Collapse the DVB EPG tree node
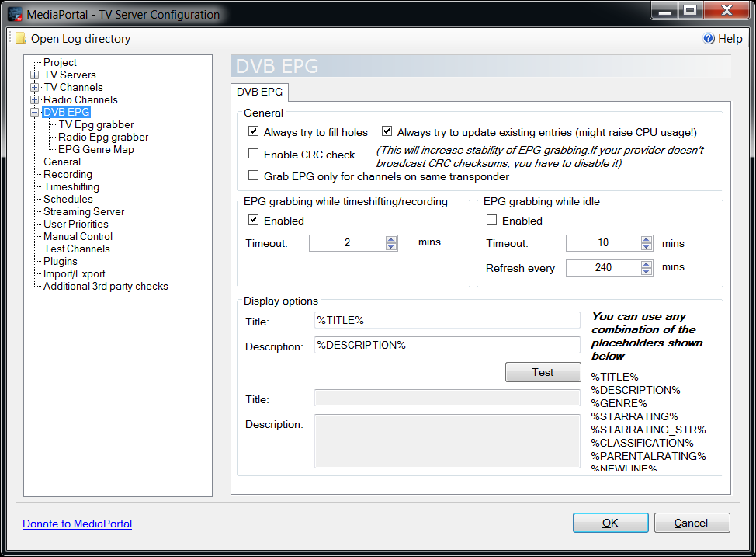 (34, 113)
